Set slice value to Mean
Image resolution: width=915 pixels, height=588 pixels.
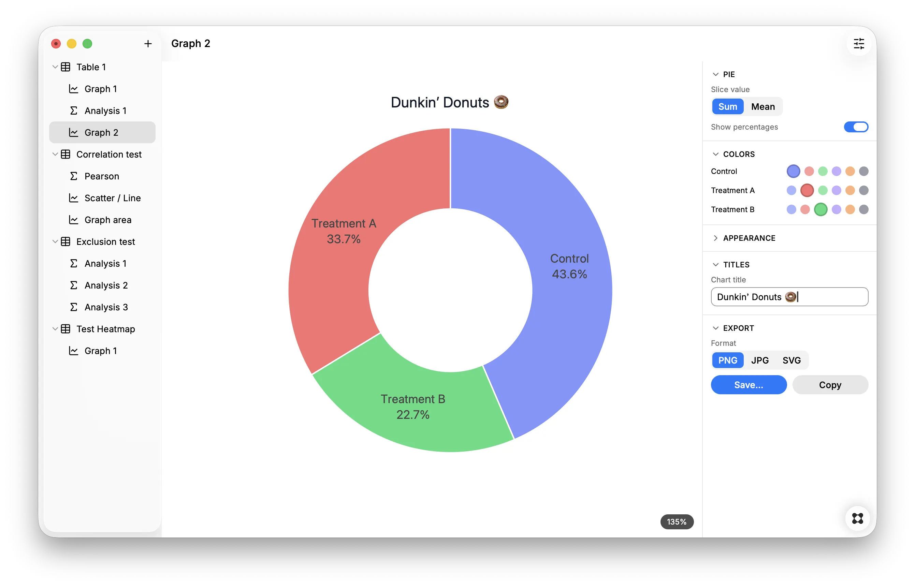coord(762,106)
